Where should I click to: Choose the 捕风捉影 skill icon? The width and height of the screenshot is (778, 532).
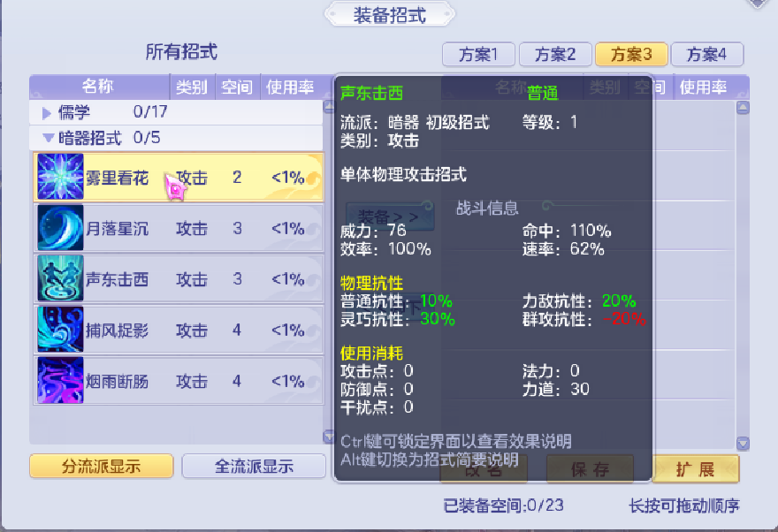tap(60, 330)
